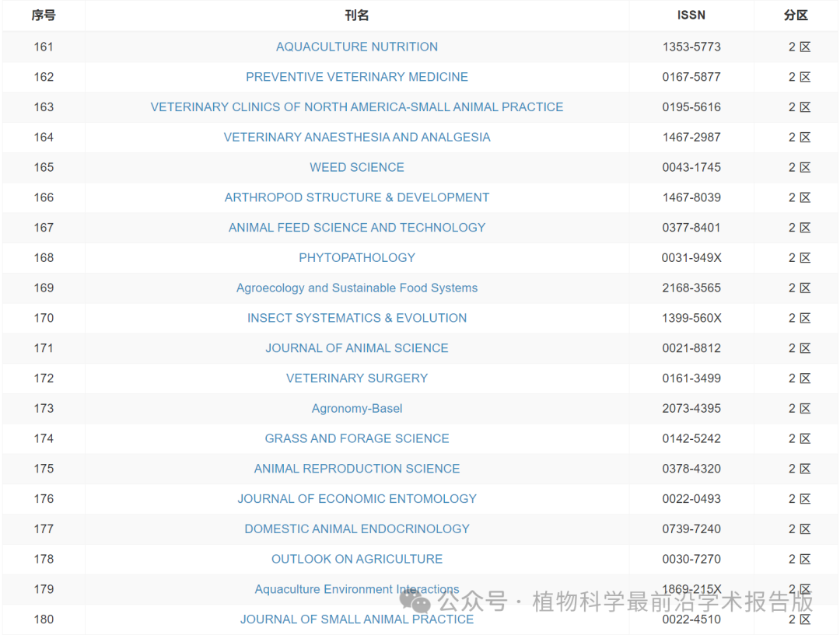Viewport: 840px width, 635px height.
Task: Open the JOURNAL OF ANIMAL SCIENCE link
Action: pos(357,348)
